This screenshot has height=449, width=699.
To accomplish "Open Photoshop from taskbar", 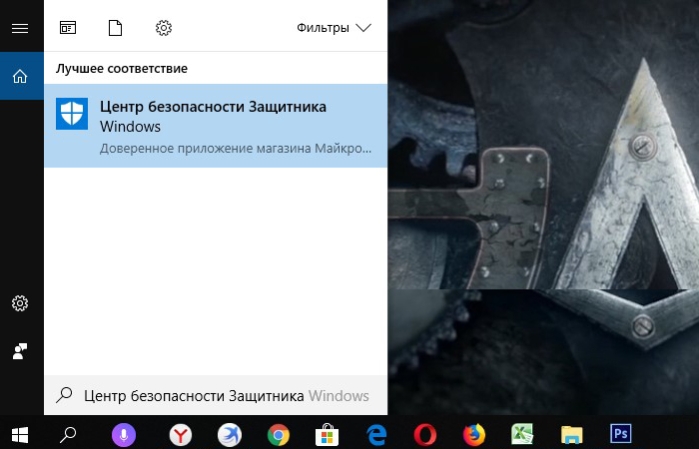I will 621,433.
